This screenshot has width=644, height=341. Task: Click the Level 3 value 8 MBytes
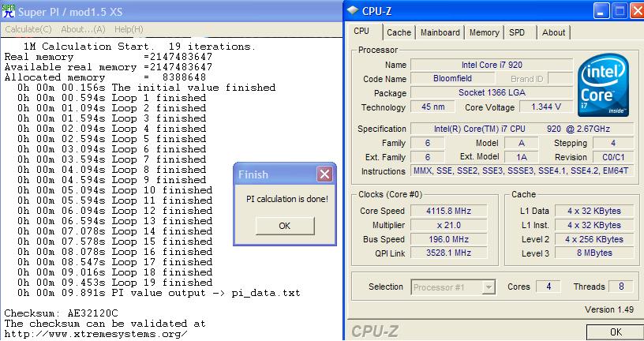594,253
